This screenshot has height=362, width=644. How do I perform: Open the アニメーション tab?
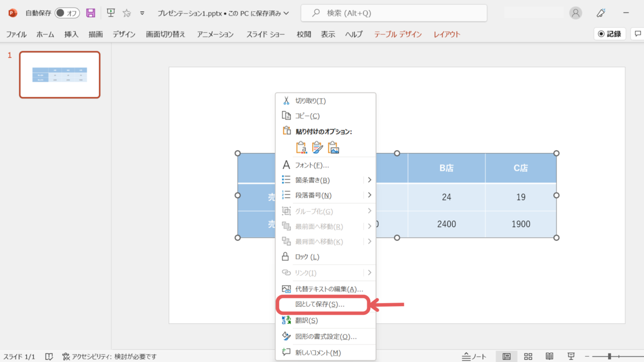click(x=215, y=34)
